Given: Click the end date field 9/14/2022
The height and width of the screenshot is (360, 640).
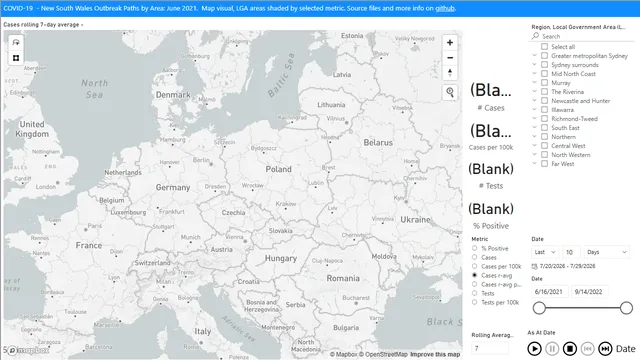Looking at the screenshot, I should 589,292.
